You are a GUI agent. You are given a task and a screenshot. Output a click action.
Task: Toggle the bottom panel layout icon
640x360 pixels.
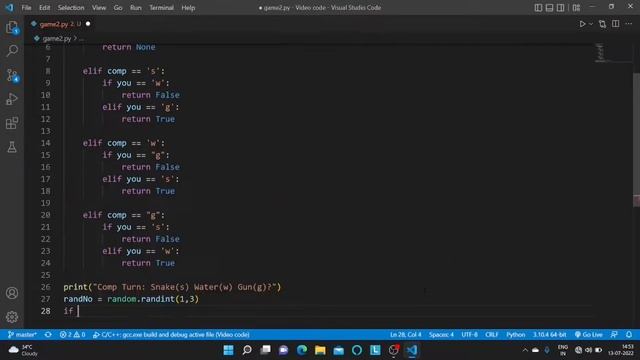coord(549,8)
